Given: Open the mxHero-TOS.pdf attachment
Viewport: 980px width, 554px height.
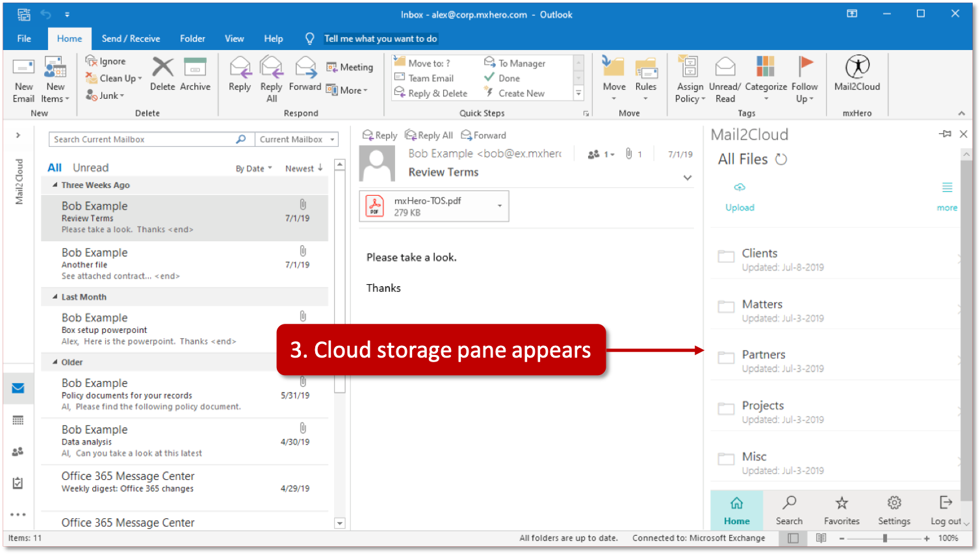Looking at the screenshot, I should [x=426, y=206].
